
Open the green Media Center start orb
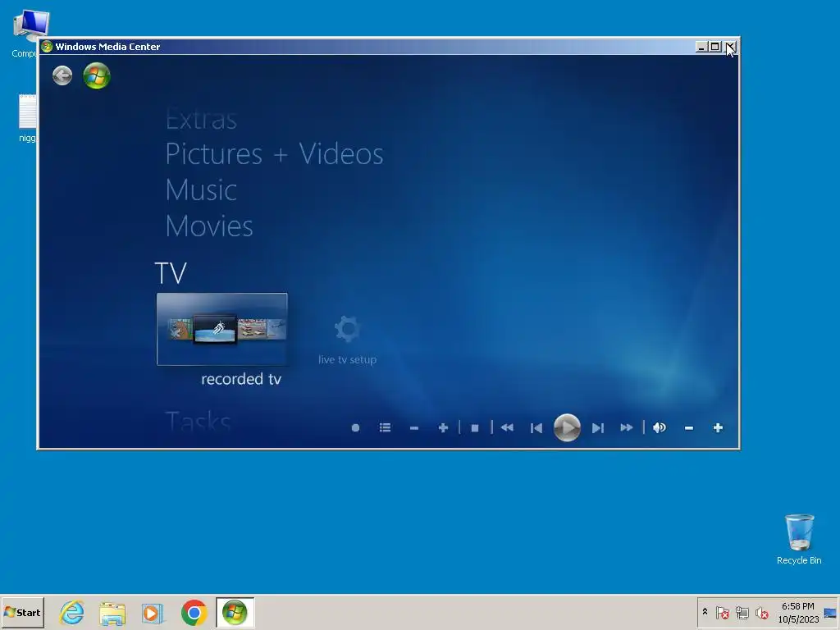97,75
